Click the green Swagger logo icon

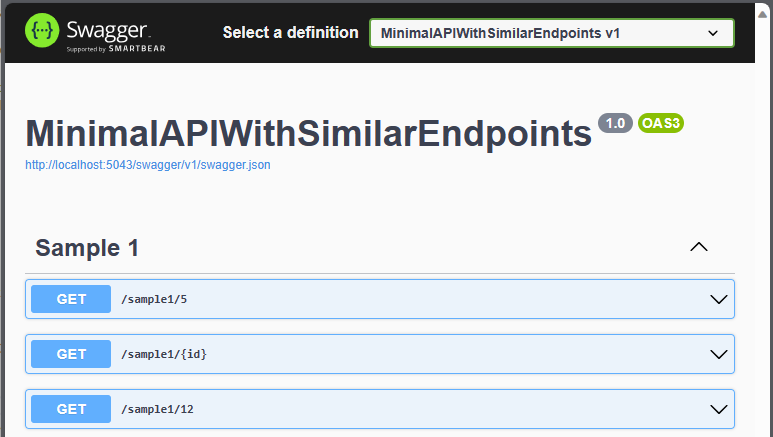pyautogui.click(x=43, y=32)
